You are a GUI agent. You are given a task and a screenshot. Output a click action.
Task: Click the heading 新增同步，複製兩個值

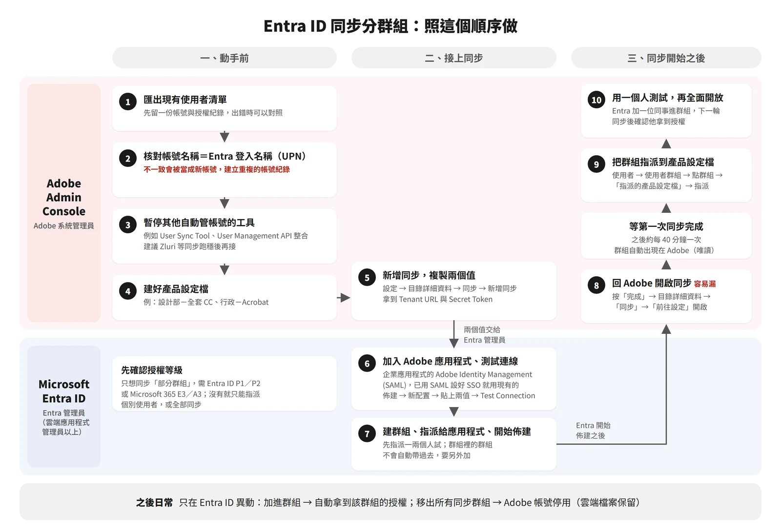pyautogui.click(x=429, y=275)
